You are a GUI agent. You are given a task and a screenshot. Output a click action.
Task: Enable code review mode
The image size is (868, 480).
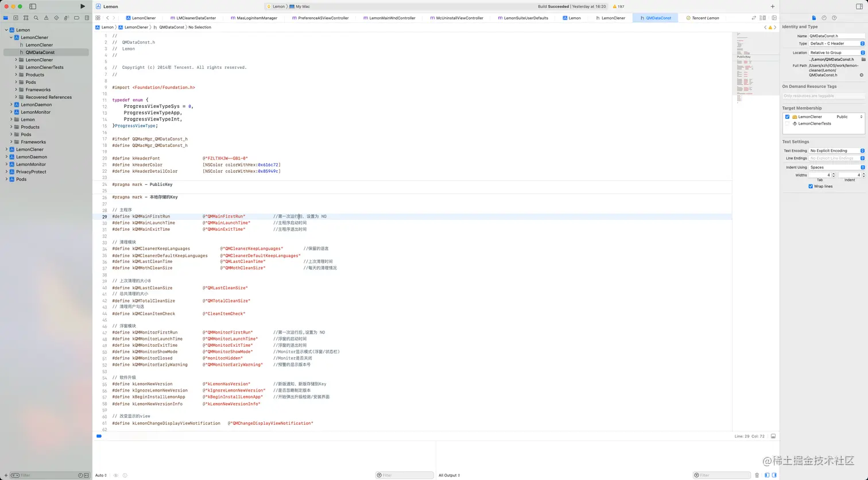tap(754, 18)
